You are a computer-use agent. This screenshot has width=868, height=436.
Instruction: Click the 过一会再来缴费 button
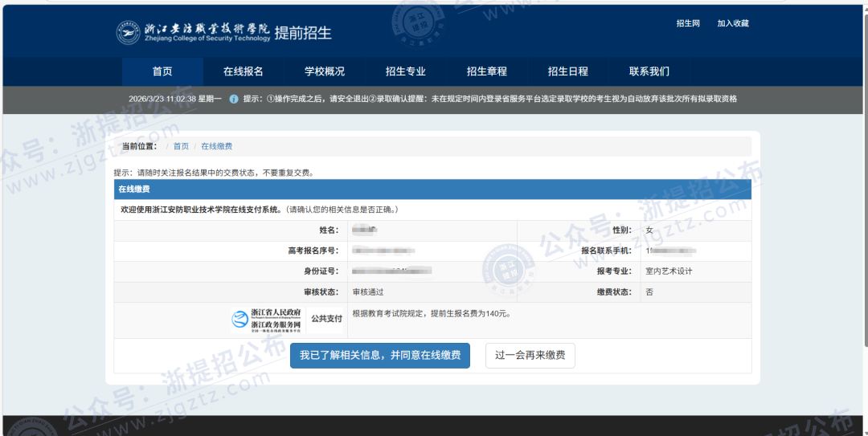[x=530, y=355]
